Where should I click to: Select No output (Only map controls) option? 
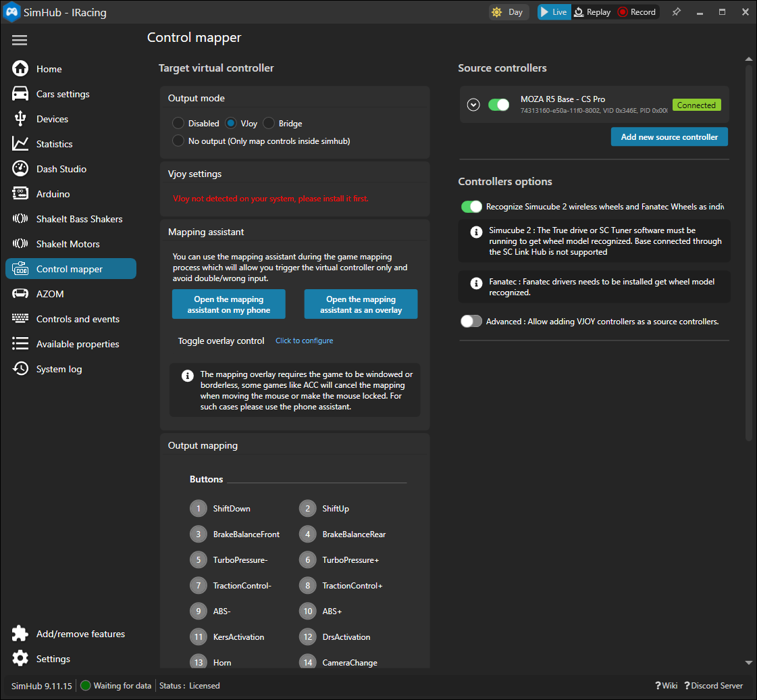click(178, 141)
